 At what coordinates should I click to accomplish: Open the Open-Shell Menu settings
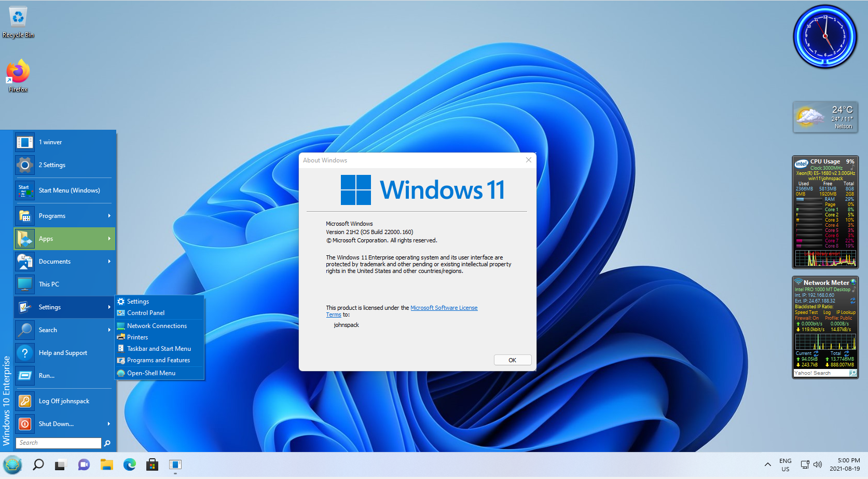pyautogui.click(x=159, y=373)
